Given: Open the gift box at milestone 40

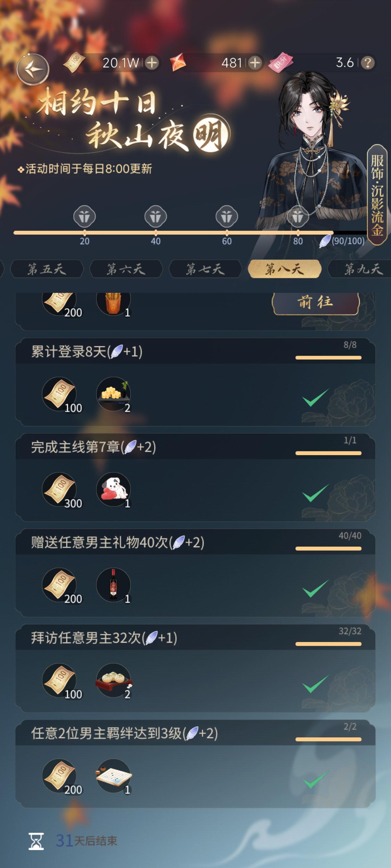Looking at the screenshot, I should 155,216.
